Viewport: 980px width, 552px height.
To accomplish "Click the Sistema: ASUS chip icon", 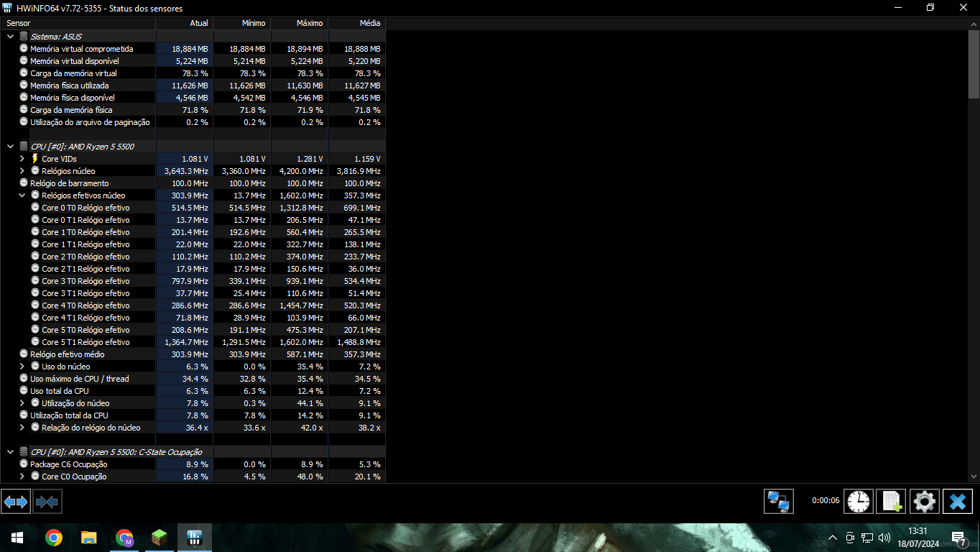I will coord(24,37).
